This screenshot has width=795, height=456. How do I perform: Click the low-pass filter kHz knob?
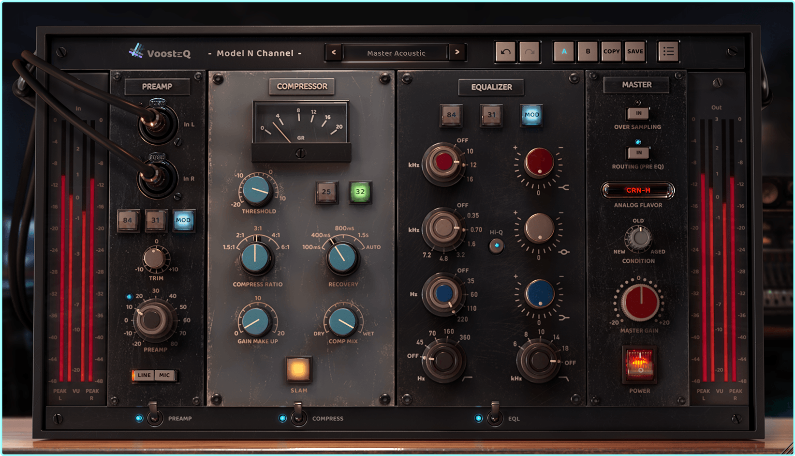(x=538, y=361)
